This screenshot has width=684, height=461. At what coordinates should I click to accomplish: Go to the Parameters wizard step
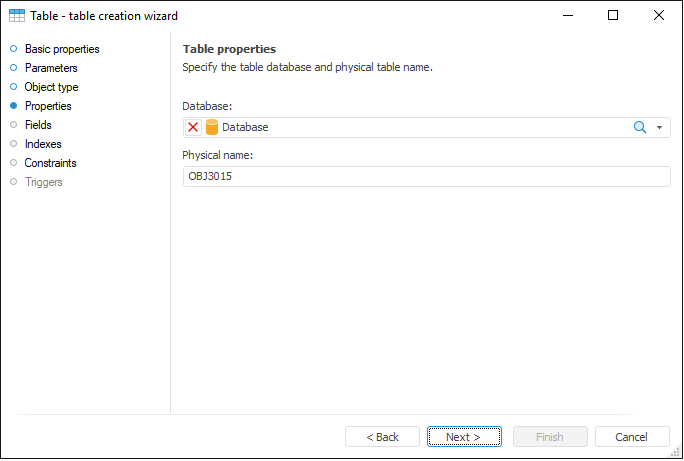click(x=50, y=68)
